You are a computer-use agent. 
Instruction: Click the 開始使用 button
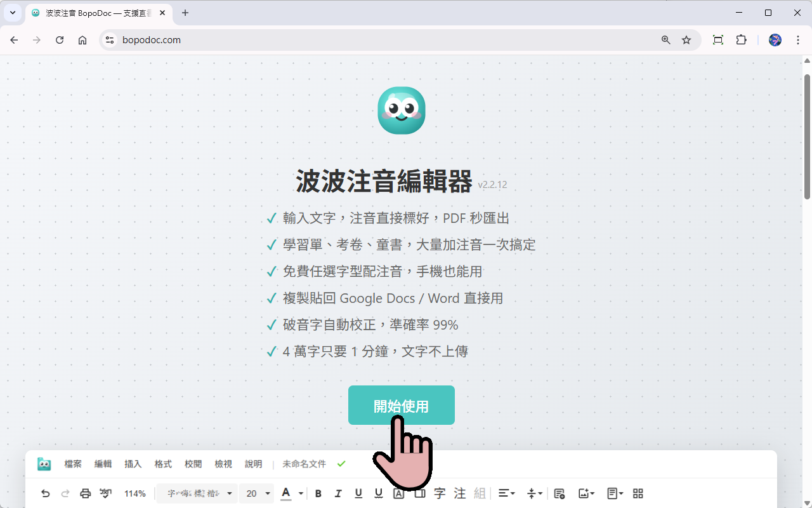[x=401, y=405]
